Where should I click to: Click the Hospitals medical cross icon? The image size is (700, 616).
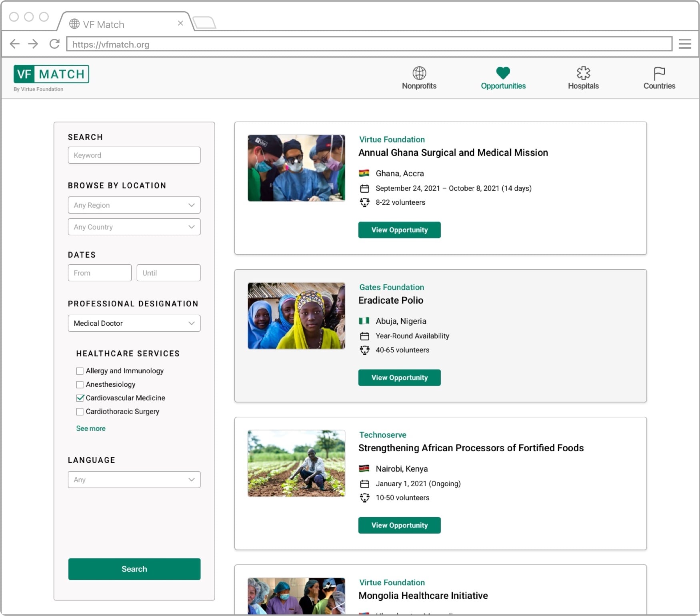[x=583, y=73]
